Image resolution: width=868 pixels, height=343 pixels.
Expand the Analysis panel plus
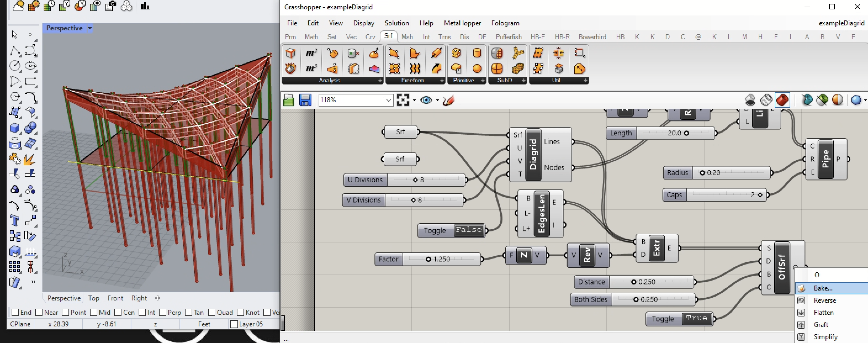point(380,81)
